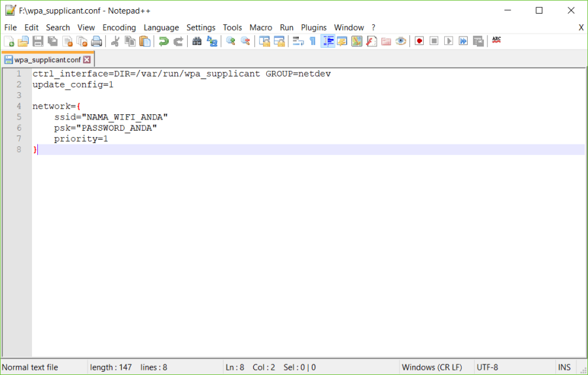Screen dimensions: 588x375
Task: Click 'Normal text file' status entry
Action: tap(30, 367)
